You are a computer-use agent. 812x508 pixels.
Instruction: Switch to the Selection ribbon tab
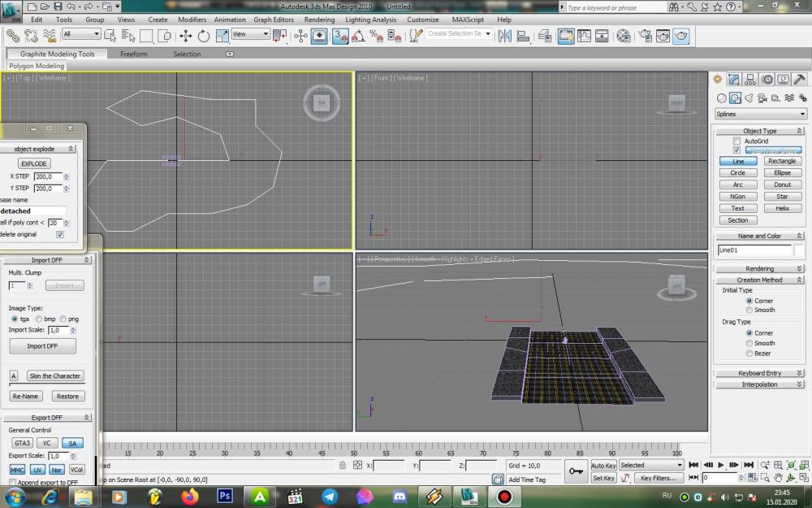187,54
